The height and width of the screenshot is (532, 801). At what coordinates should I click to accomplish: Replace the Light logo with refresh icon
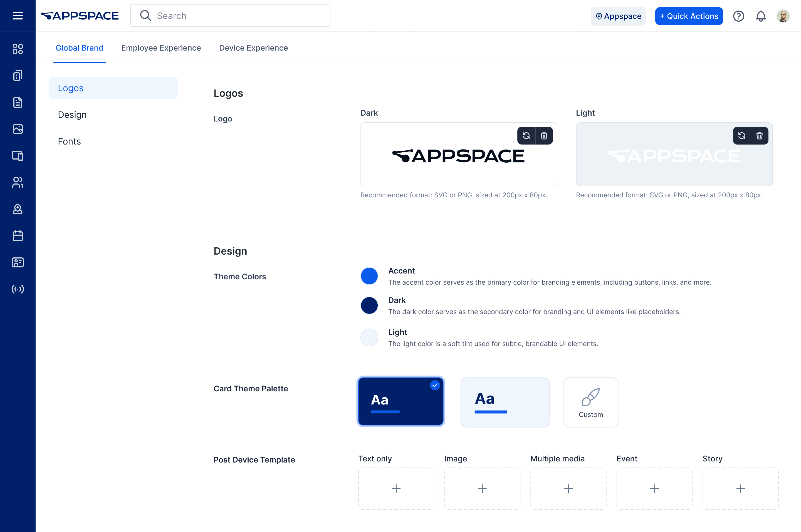[741, 136]
